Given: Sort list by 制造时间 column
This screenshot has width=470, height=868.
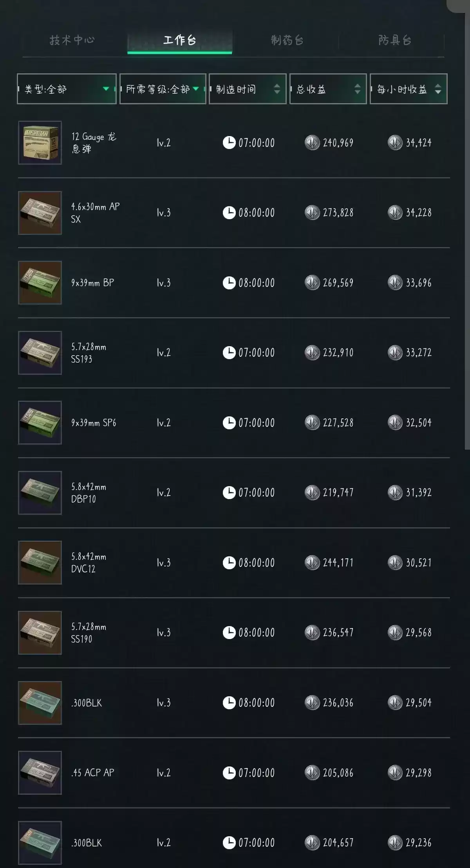Looking at the screenshot, I should (x=248, y=89).
